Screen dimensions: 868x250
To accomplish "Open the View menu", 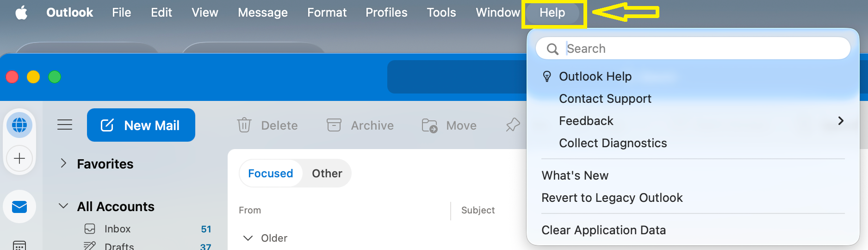I will (205, 12).
